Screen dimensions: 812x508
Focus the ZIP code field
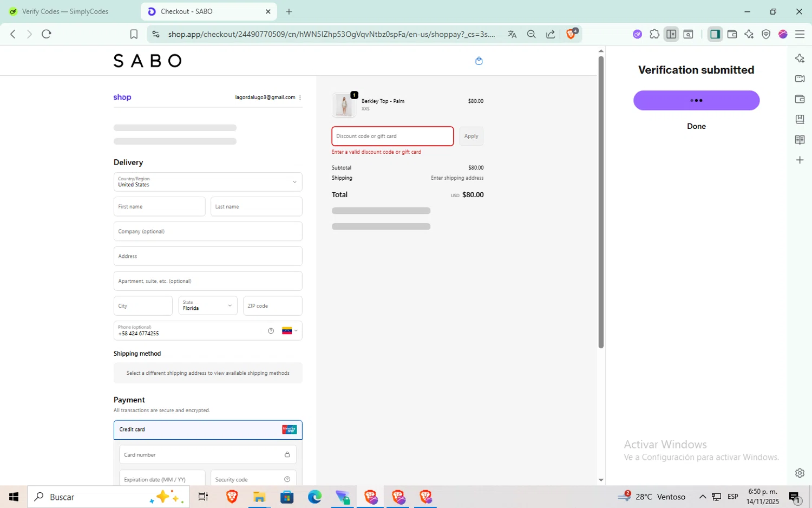[x=273, y=305]
